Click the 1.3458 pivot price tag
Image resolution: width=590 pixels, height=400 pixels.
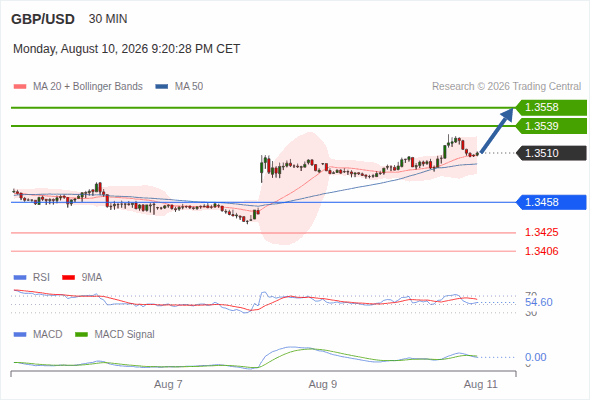click(x=551, y=202)
